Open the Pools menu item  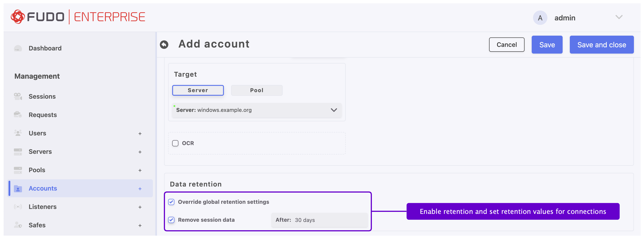(37, 170)
